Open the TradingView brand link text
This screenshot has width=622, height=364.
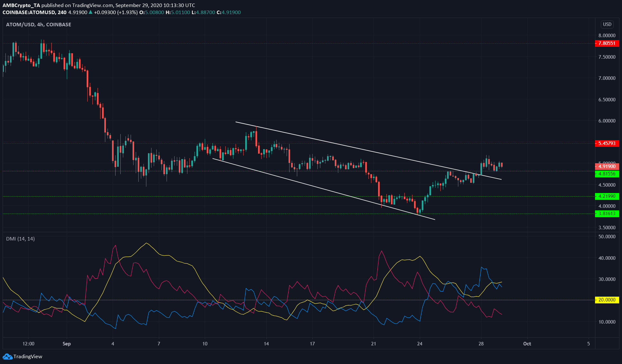pyautogui.click(x=28, y=356)
